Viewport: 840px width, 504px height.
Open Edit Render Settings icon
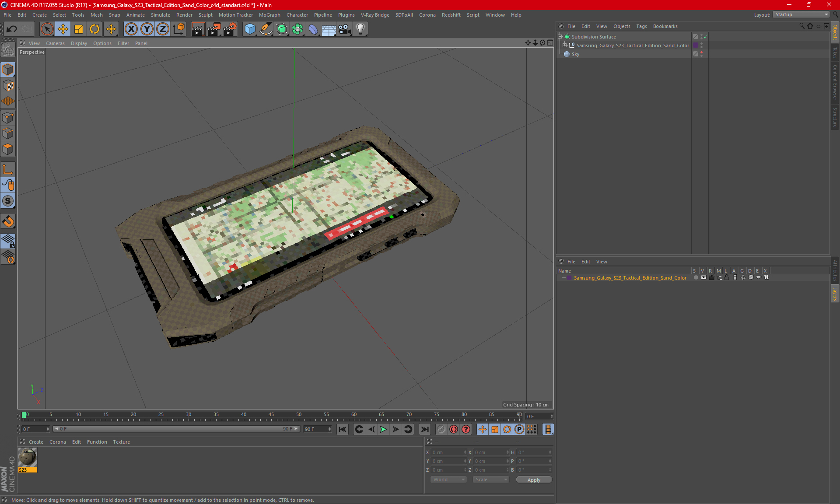coord(230,29)
